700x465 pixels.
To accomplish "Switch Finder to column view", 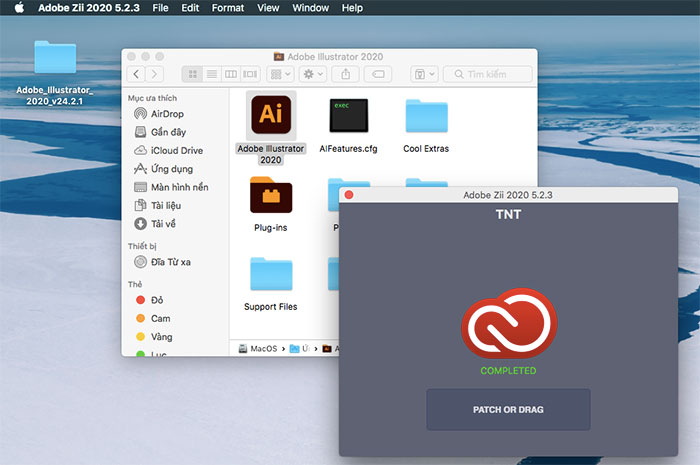I will 231,74.
